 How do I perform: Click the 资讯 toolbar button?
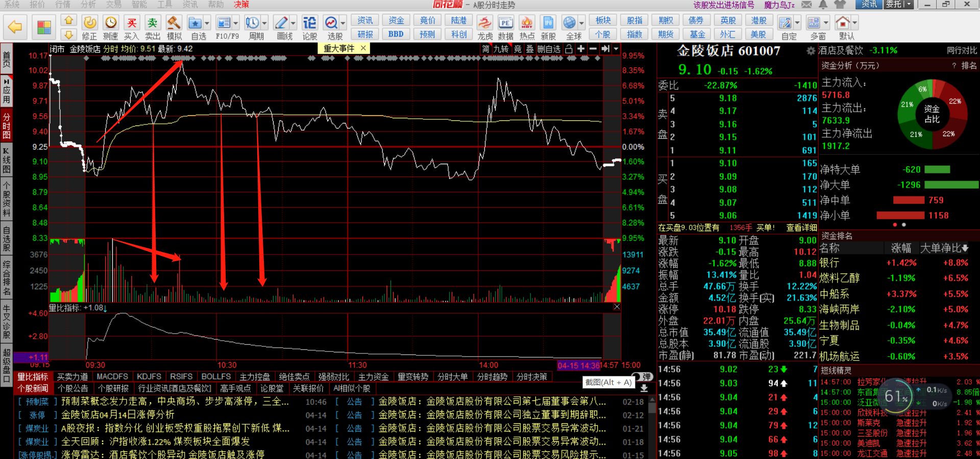coord(365,20)
